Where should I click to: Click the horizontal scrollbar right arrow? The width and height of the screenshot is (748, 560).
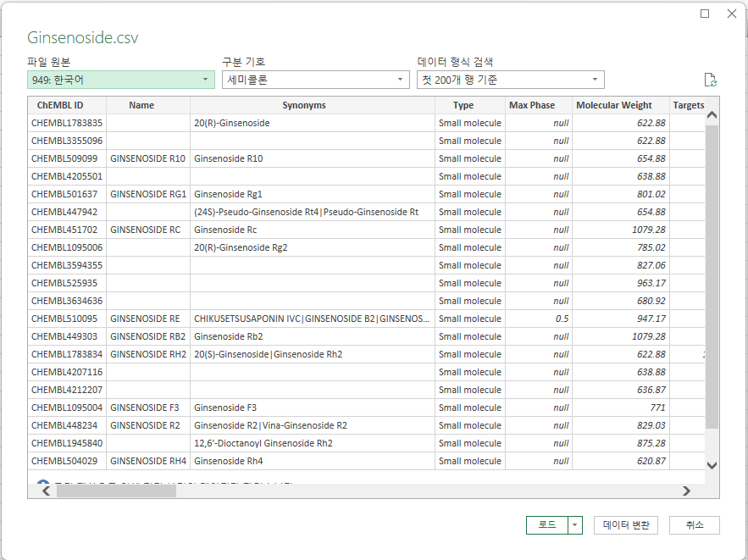[686, 491]
